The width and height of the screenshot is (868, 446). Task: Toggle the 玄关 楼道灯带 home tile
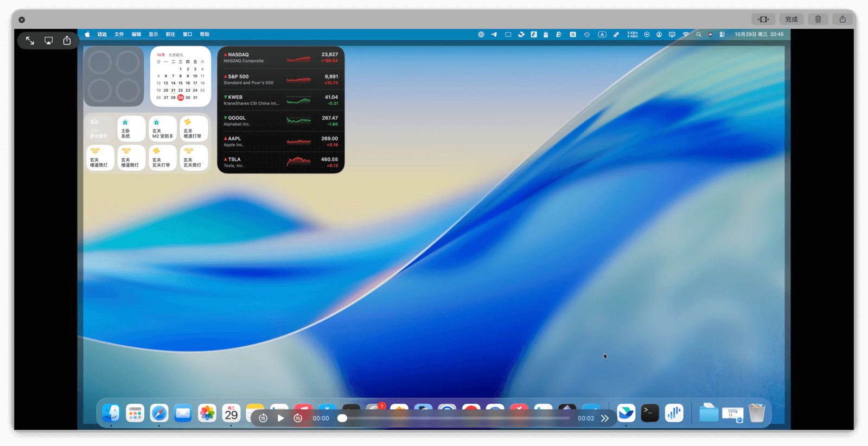tap(194, 129)
